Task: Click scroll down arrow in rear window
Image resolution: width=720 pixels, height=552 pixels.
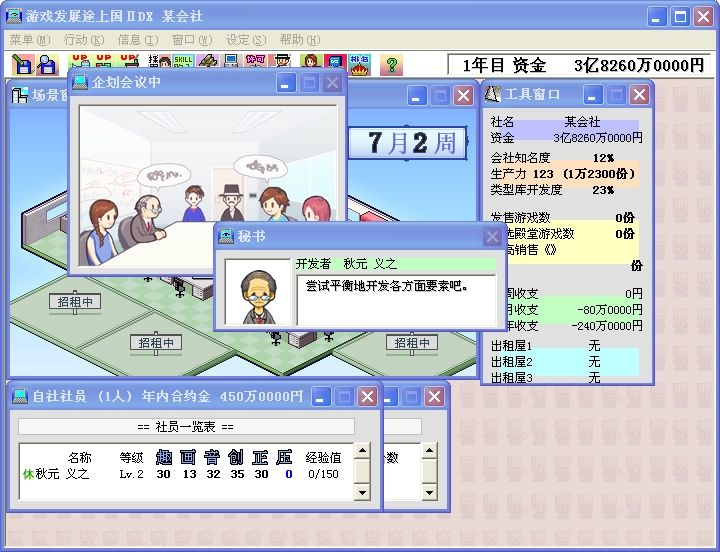Action: click(x=429, y=492)
